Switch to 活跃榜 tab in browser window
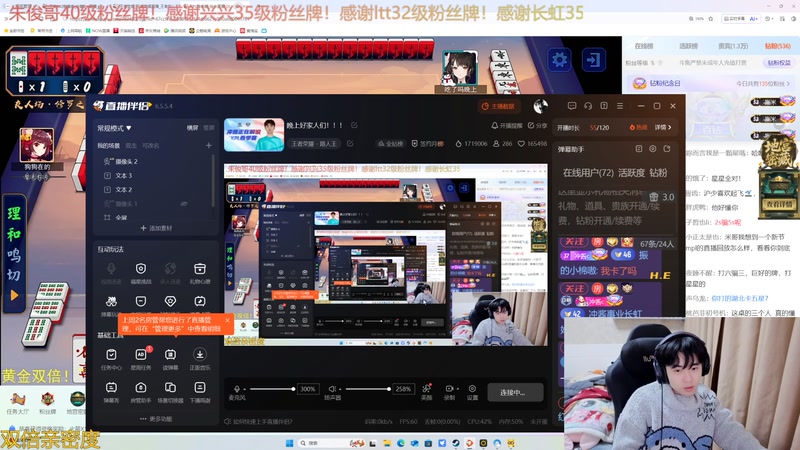This screenshot has height=450, width=800. 688,46
